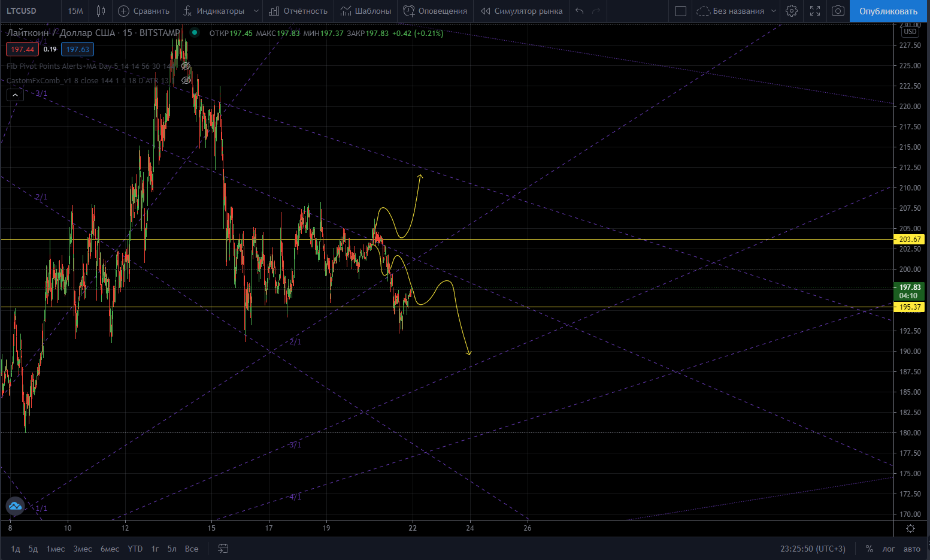Open chart settings gear icon
930x560 pixels.
click(x=792, y=11)
